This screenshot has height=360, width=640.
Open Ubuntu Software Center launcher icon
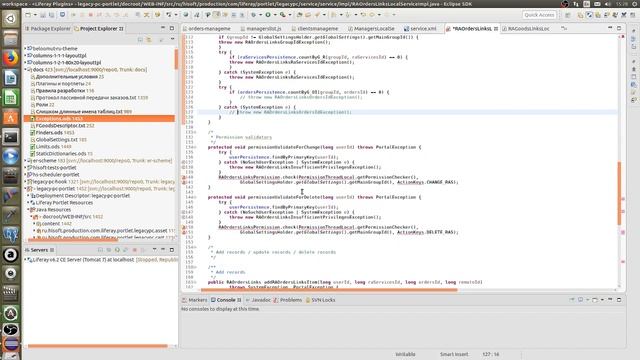click(11, 118)
